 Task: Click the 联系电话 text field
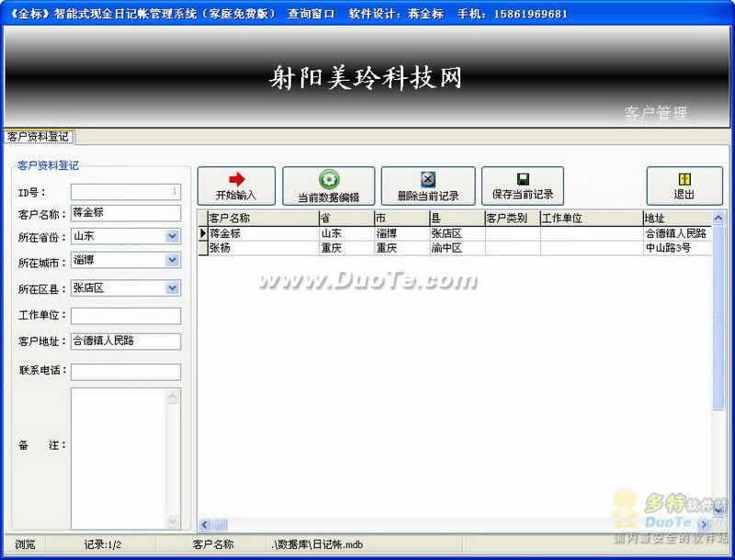pyautogui.click(x=125, y=371)
